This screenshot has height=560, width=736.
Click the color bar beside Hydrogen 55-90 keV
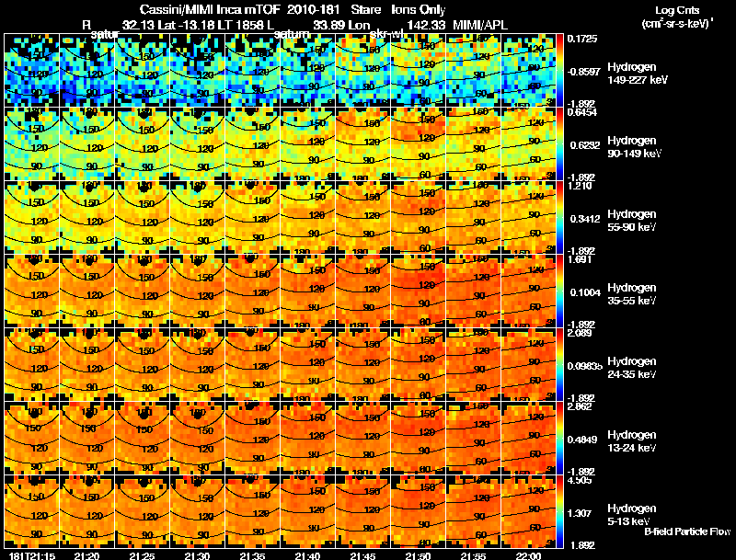(559, 218)
